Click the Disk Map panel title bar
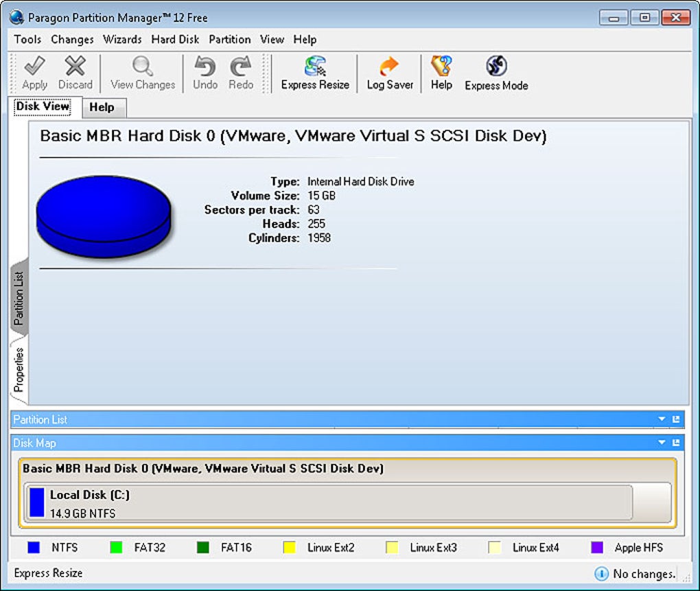 [x=347, y=443]
